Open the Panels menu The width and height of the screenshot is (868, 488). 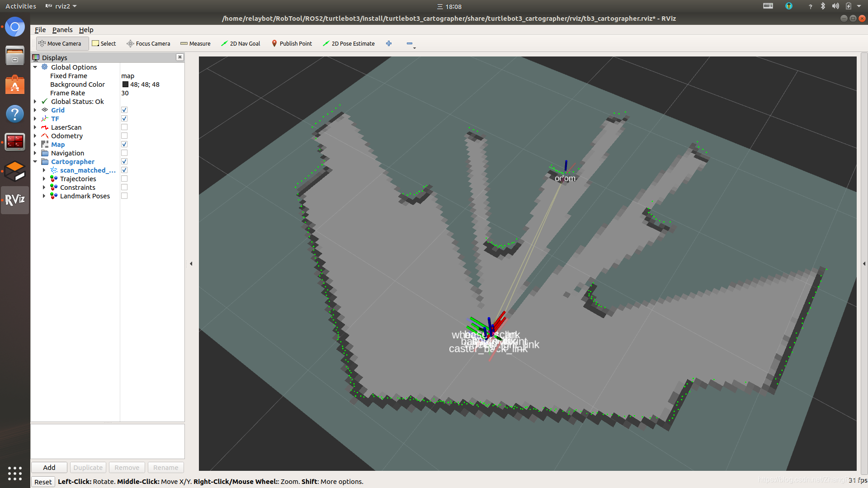(62, 30)
